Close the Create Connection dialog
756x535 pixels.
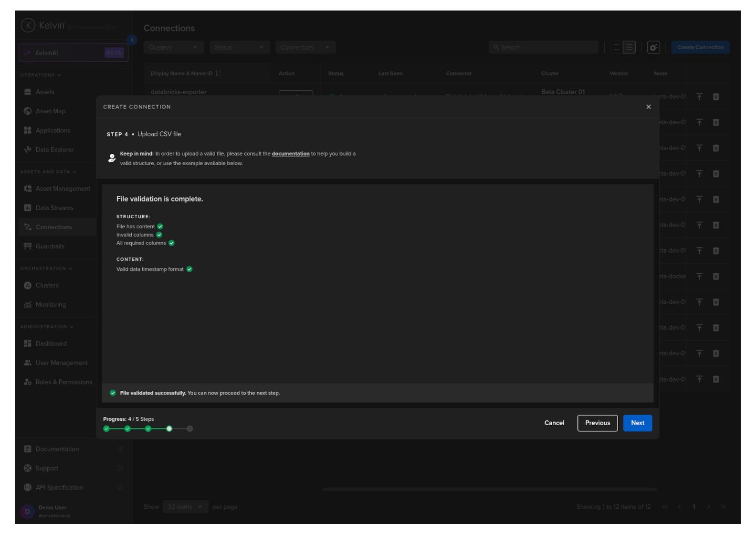click(x=648, y=107)
